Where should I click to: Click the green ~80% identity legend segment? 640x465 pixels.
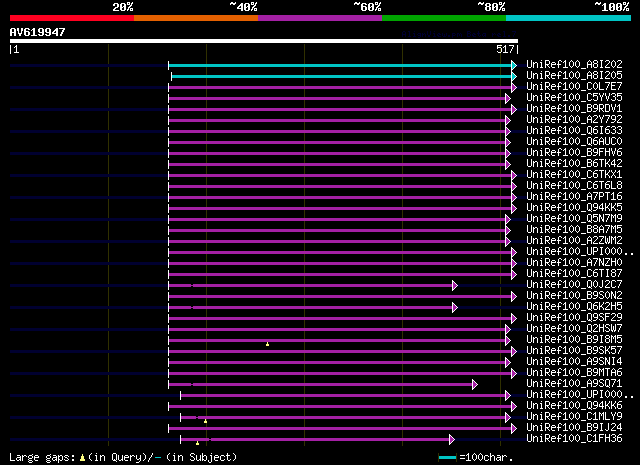(x=444, y=18)
